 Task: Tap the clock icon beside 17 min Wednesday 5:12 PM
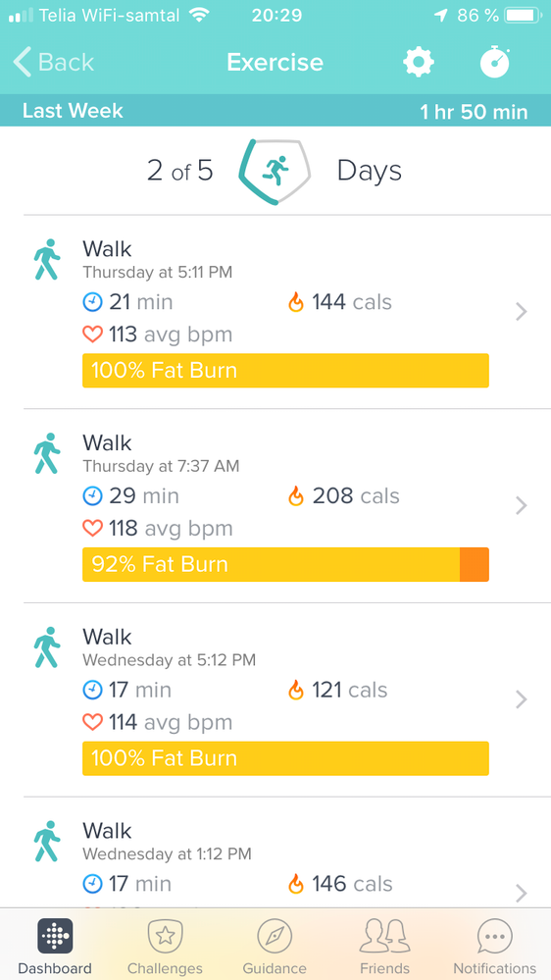(x=92, y=690)
